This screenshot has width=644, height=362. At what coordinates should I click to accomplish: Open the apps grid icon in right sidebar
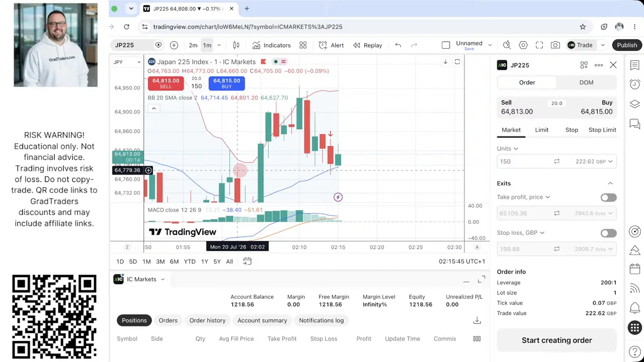(634, 328)
